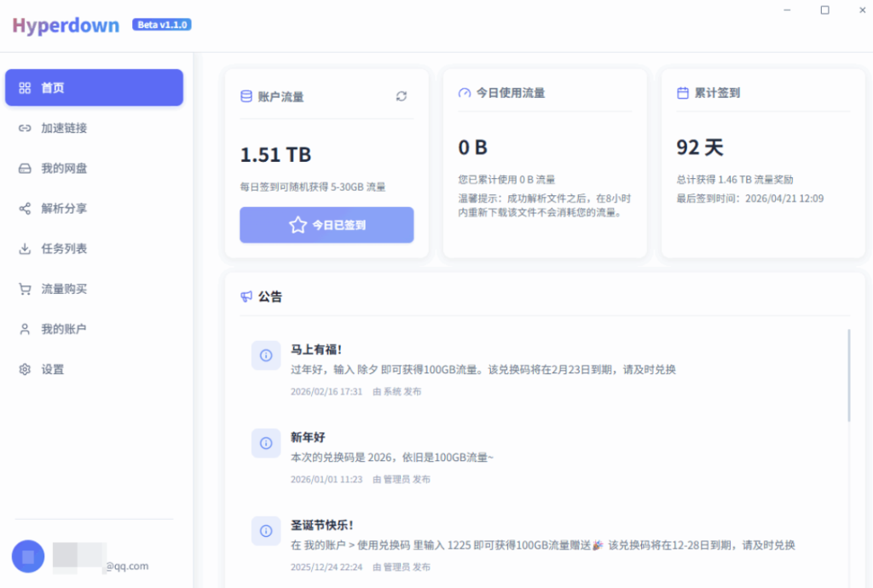Click info icon of 圣诞节快乐 announcement
The image size is (873, 588).
266,531
